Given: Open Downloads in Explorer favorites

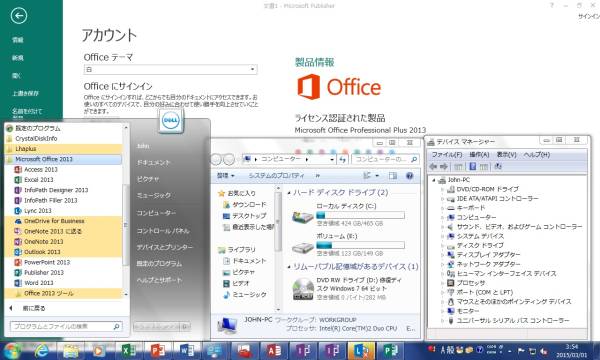Looking at the screenshot, I should [245, 205].
